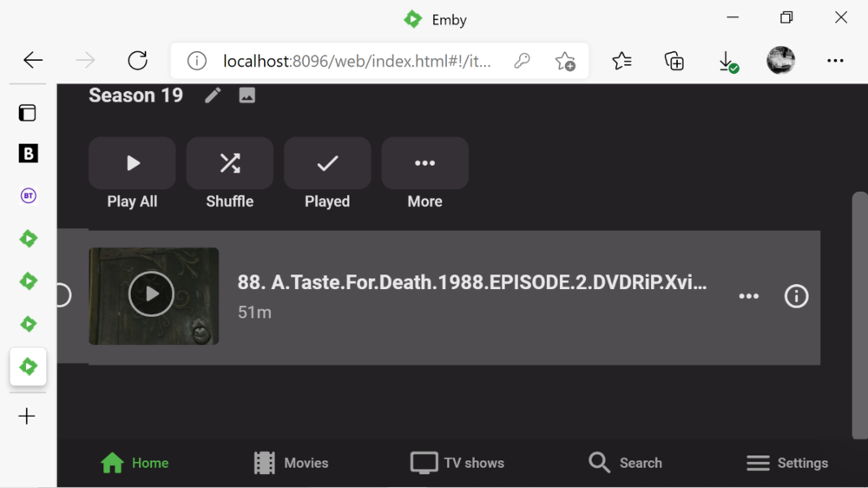Go to Home in bottom navigation

pyautogui.click(x=135, y=463)
